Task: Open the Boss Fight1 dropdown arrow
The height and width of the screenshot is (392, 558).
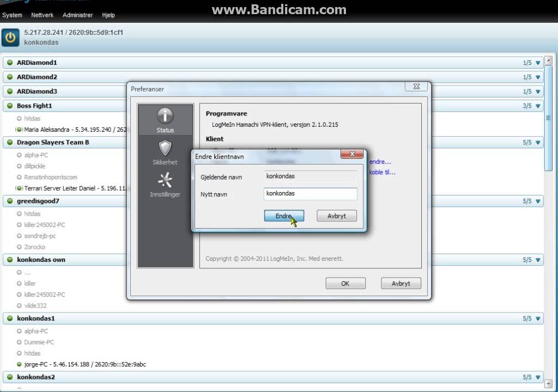Action: pos(538,106)
